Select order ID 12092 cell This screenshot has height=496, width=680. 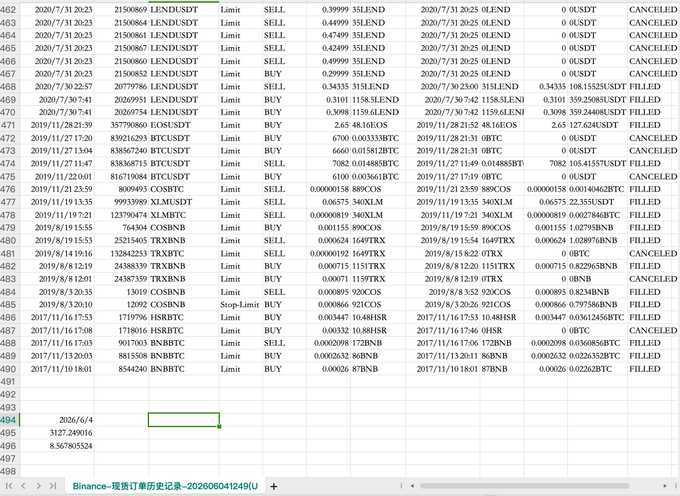[121, 305]
